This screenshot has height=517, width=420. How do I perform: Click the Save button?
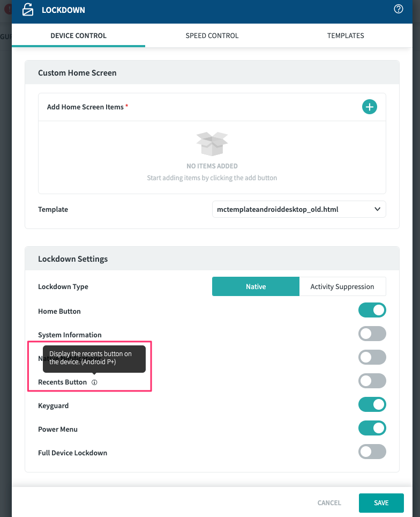(381, 503)
